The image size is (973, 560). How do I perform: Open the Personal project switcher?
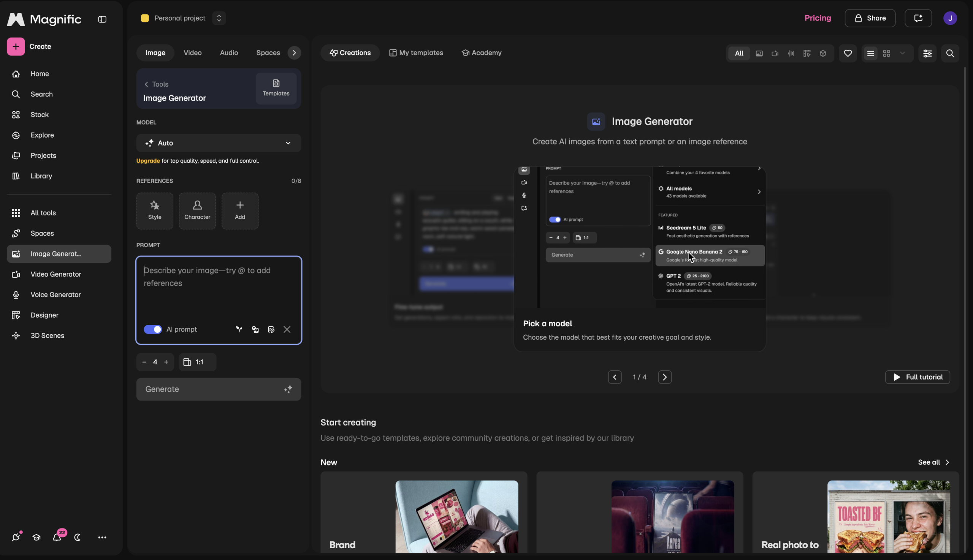pyautogui.click(x=219, y=18)
